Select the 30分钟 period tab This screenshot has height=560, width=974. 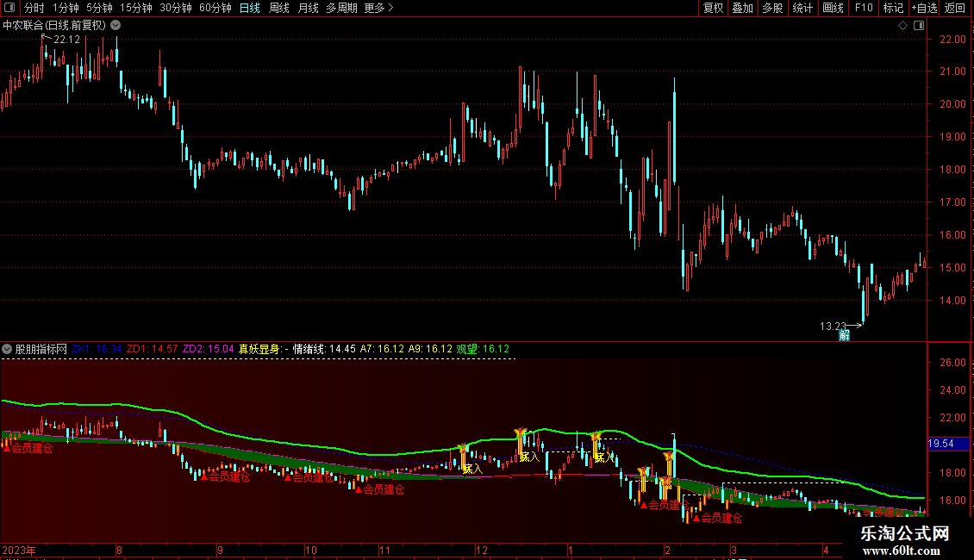point(176,8)
